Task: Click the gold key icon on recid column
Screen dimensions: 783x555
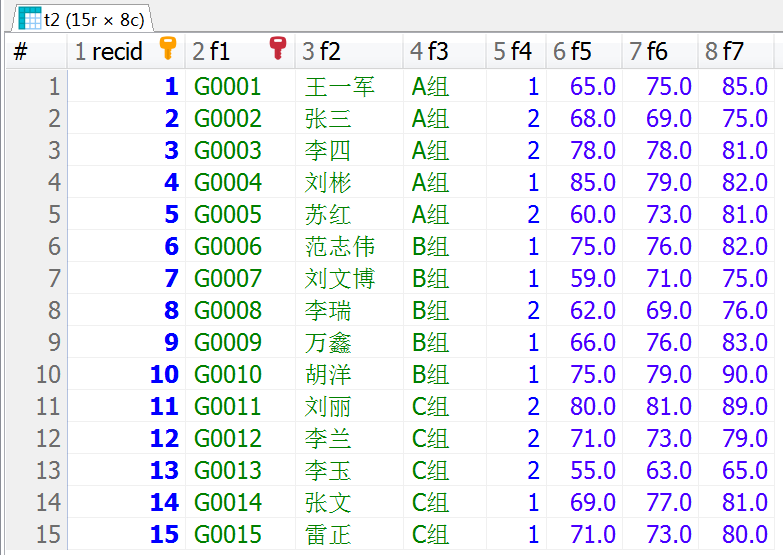Action: coord(167,49)
